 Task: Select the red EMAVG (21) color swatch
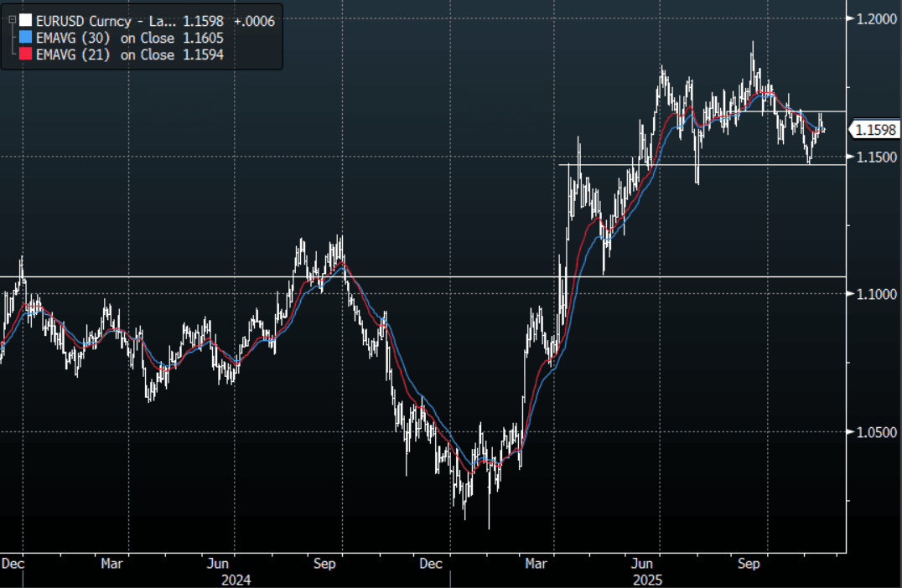(x=25, y=54)
